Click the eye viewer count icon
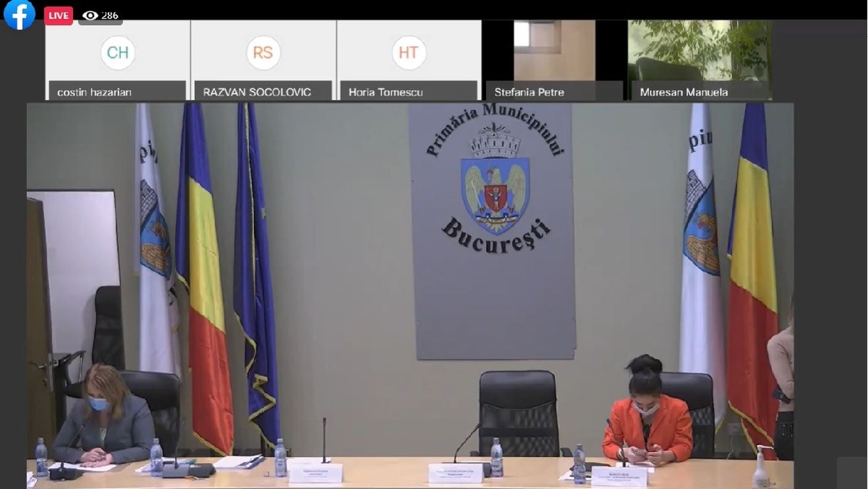The width and height of the screenshot is (868, 489). click(90, 16)
